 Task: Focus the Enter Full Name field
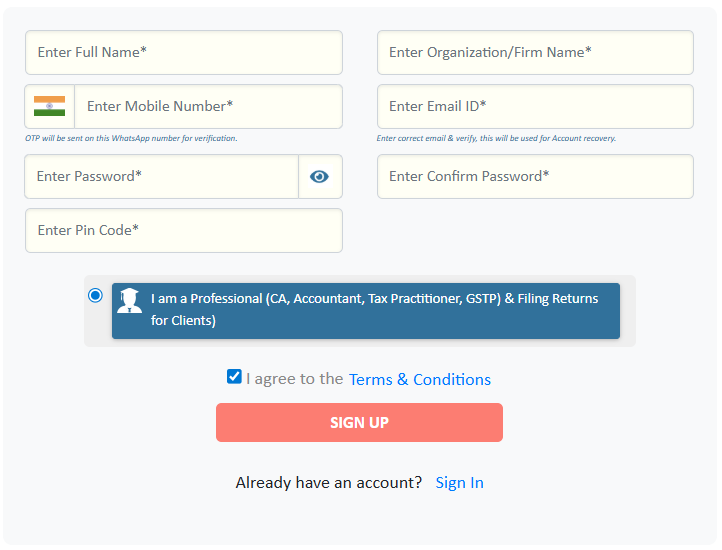184,52
